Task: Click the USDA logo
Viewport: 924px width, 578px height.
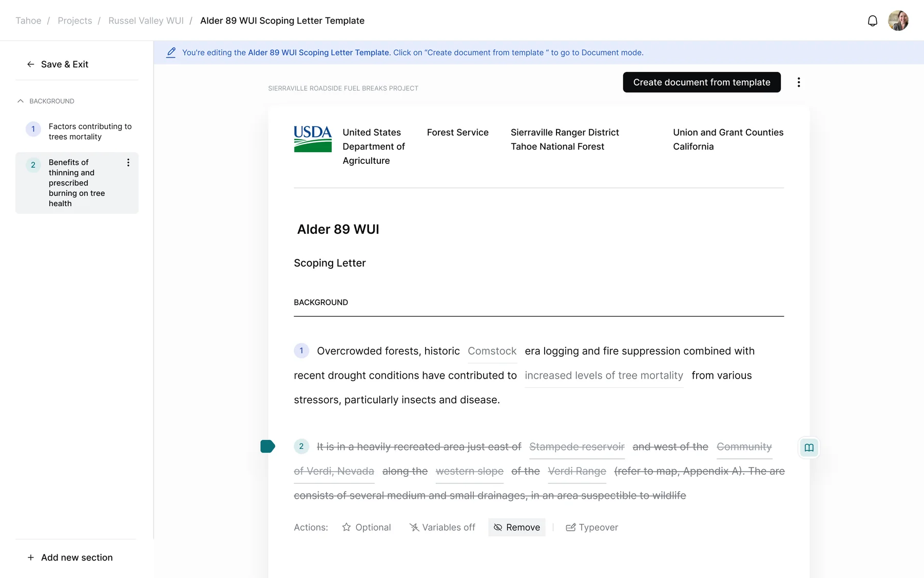Action: point(313,139)
